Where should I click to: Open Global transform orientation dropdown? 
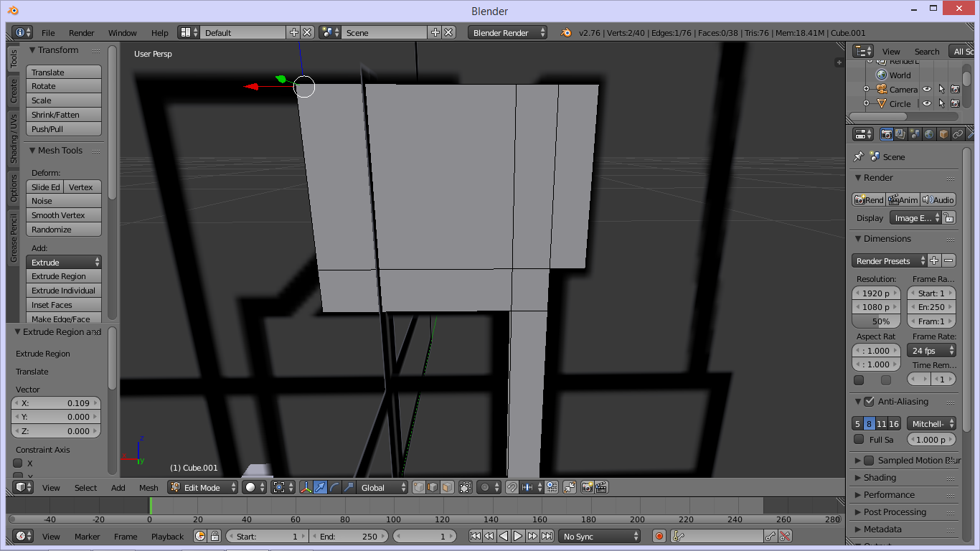pos(382,487)
